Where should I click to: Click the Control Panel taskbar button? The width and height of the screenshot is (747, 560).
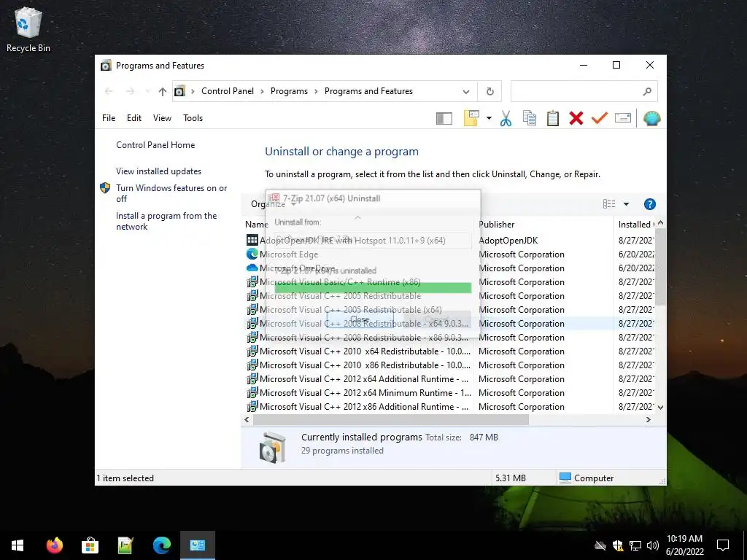(x=197, y=545)
